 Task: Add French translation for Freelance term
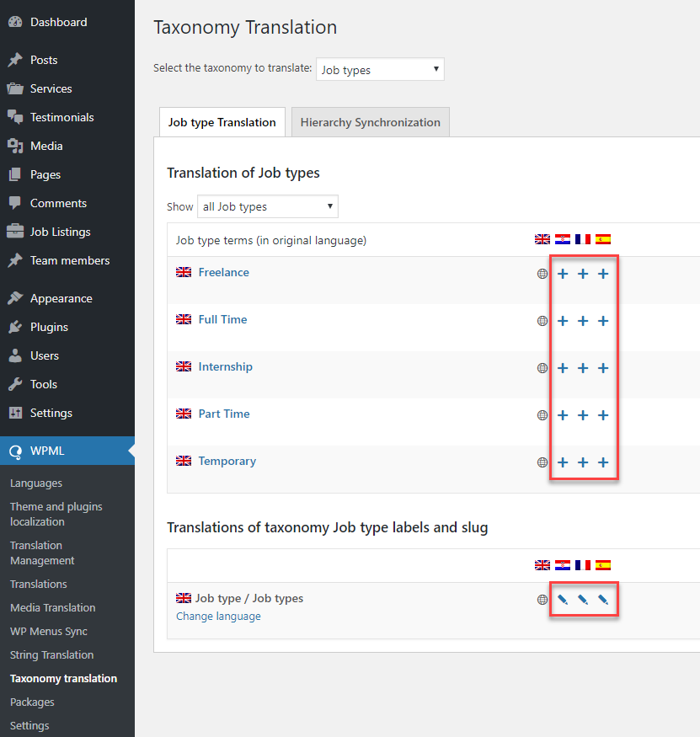[582, 274]
